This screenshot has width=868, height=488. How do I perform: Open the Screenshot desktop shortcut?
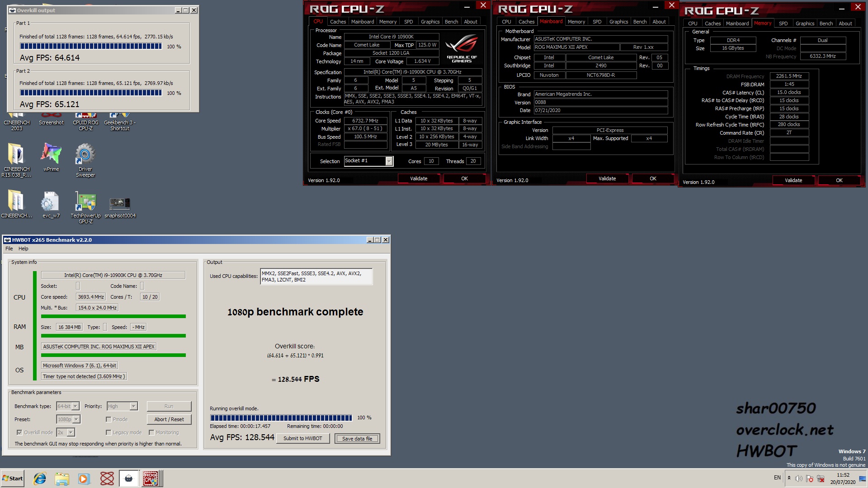point(51,119)
